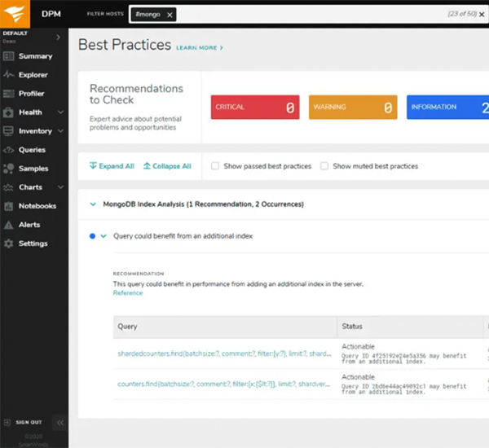The image size is (489, 448).
Task: Open the Reference link
Action: pos(128,293)
